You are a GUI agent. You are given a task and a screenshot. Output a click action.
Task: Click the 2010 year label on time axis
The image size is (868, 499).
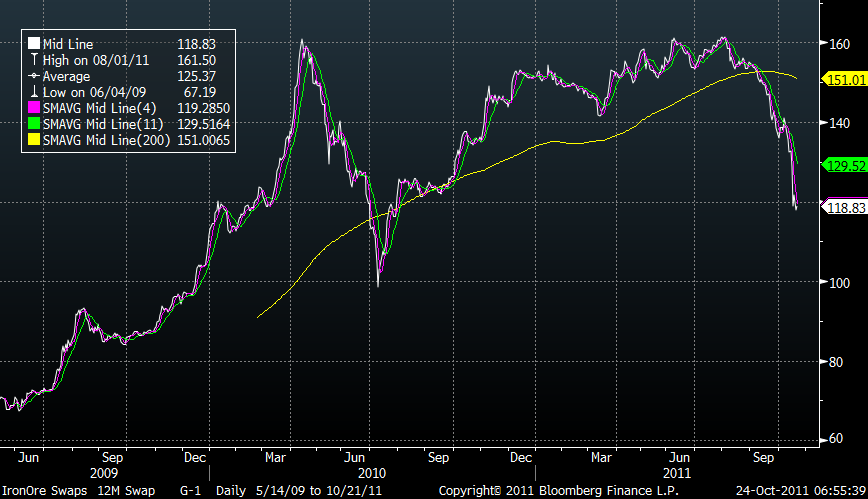click(372, 471)
